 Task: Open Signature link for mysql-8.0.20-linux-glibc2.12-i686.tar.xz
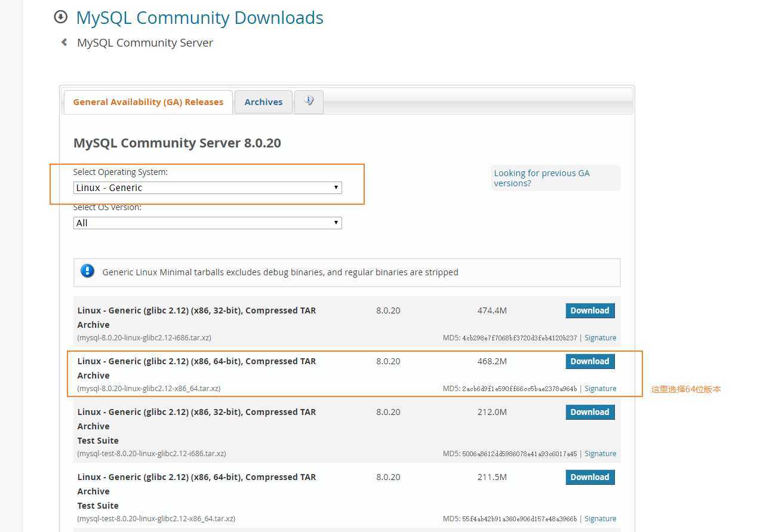coord(600,338)
